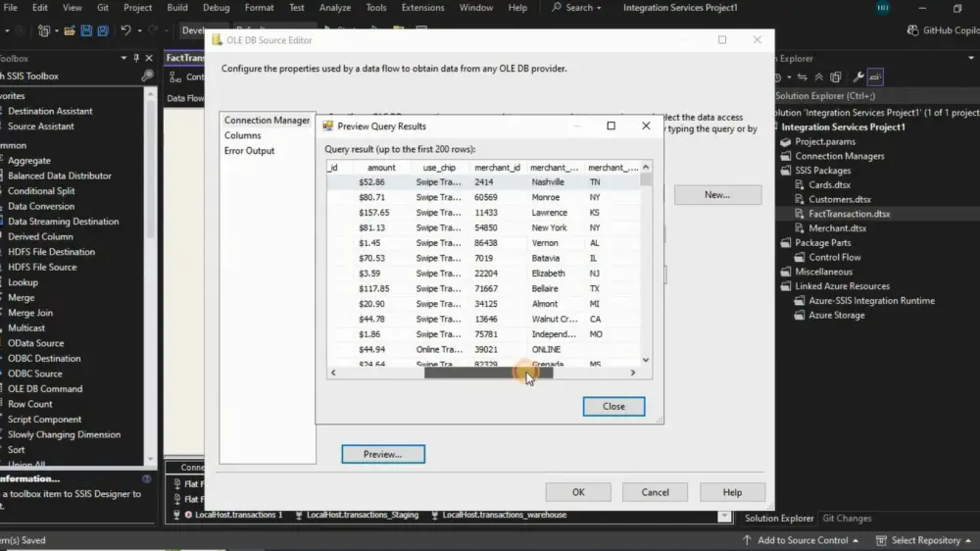Open Cards.dtsx package
The image size is (980, 551).
coord(829,184)
